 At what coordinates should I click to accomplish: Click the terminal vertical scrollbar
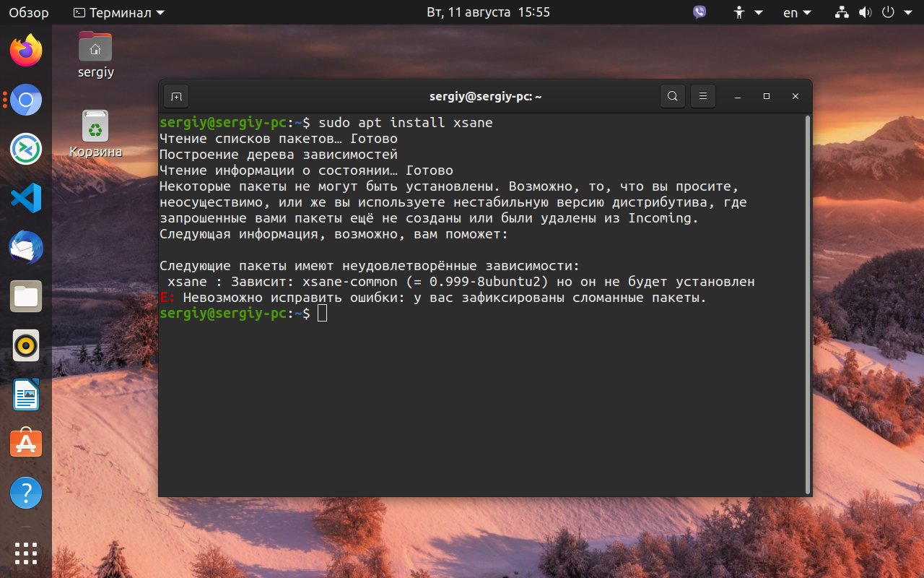[806, 303]
